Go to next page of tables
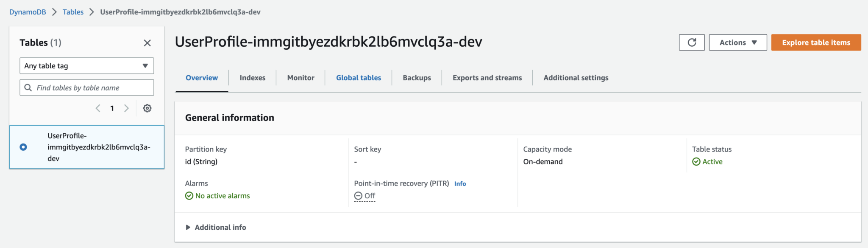 (126, 108)
